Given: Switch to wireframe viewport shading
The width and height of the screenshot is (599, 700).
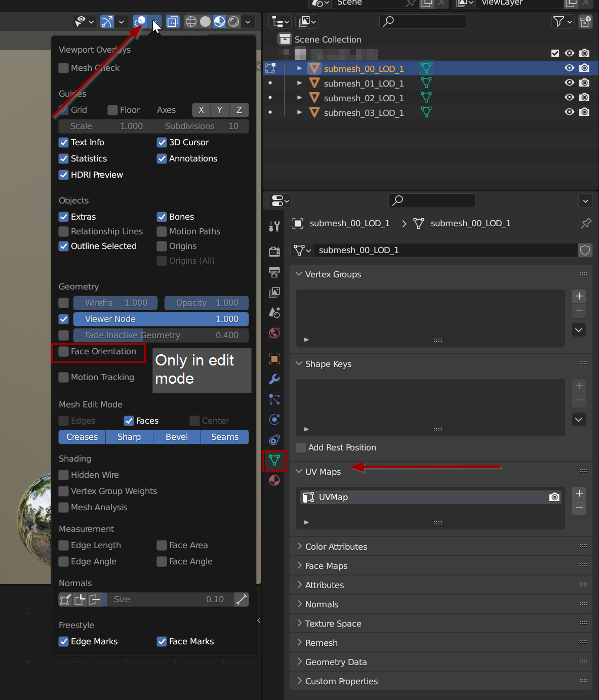Looking at the screenshot, I should click(191, 22).
